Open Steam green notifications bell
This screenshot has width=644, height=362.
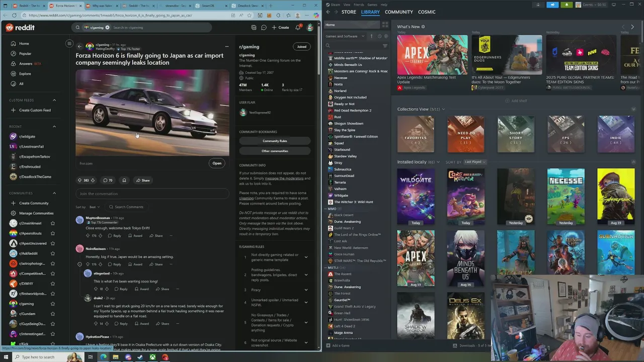point(567,5)
